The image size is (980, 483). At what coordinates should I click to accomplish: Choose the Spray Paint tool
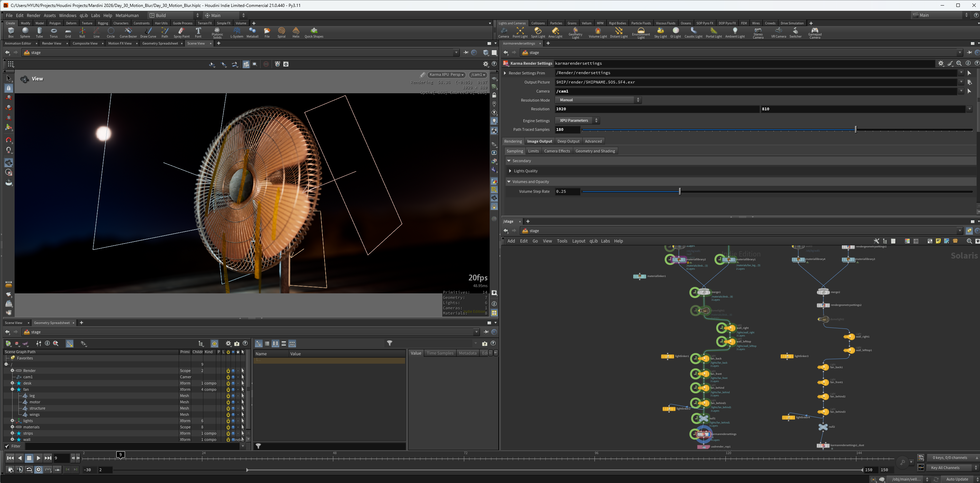(181, 32)
